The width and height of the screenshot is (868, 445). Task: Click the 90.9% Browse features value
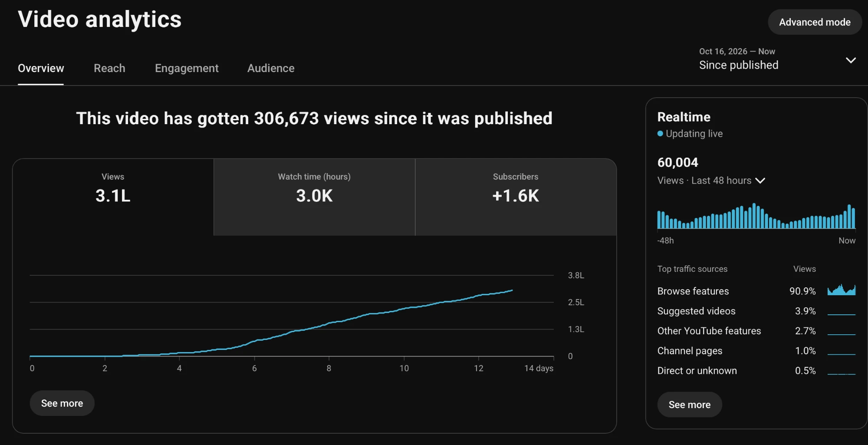pos(802,291)
